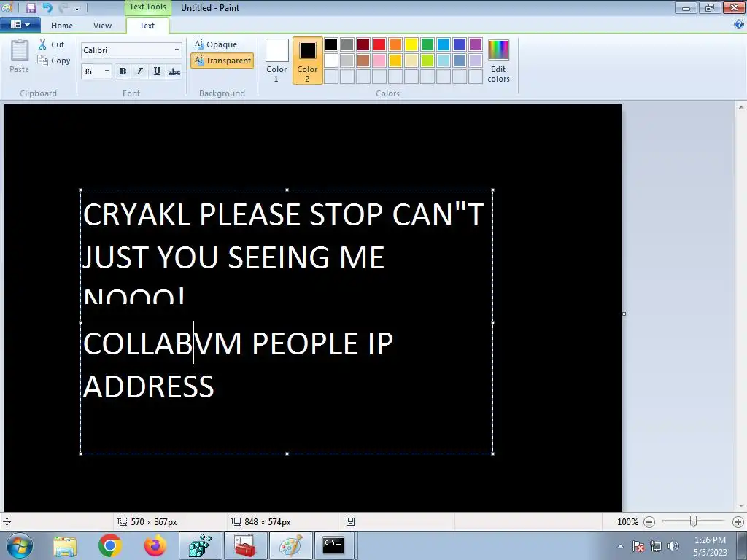Show hidden tray icons arrow
This screenshot has height=560, width=747.
[x=620, y=546]
